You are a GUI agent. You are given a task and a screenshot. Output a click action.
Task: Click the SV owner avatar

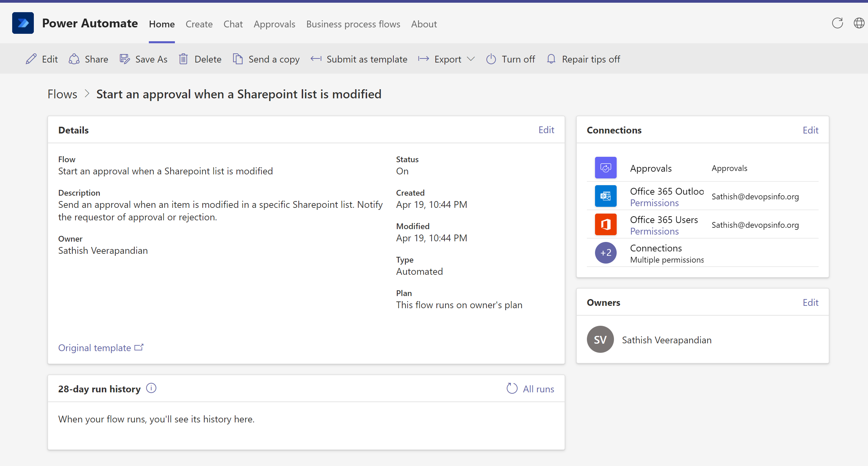pos(600,340)
